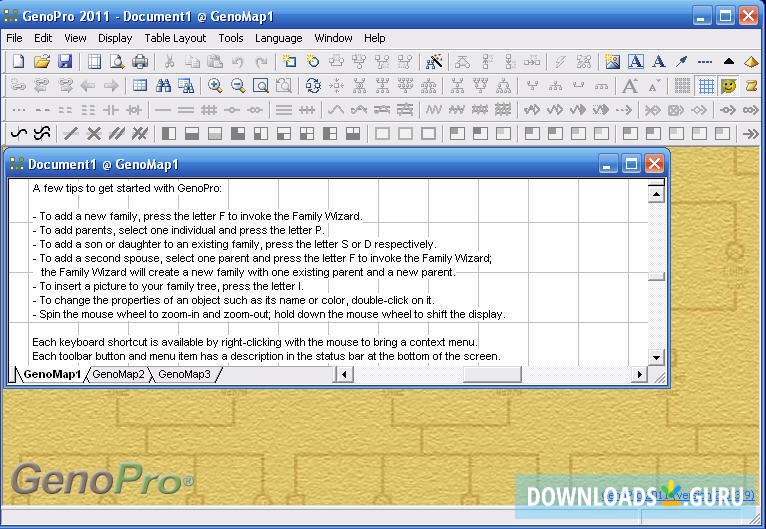Open the View menu

75,38
